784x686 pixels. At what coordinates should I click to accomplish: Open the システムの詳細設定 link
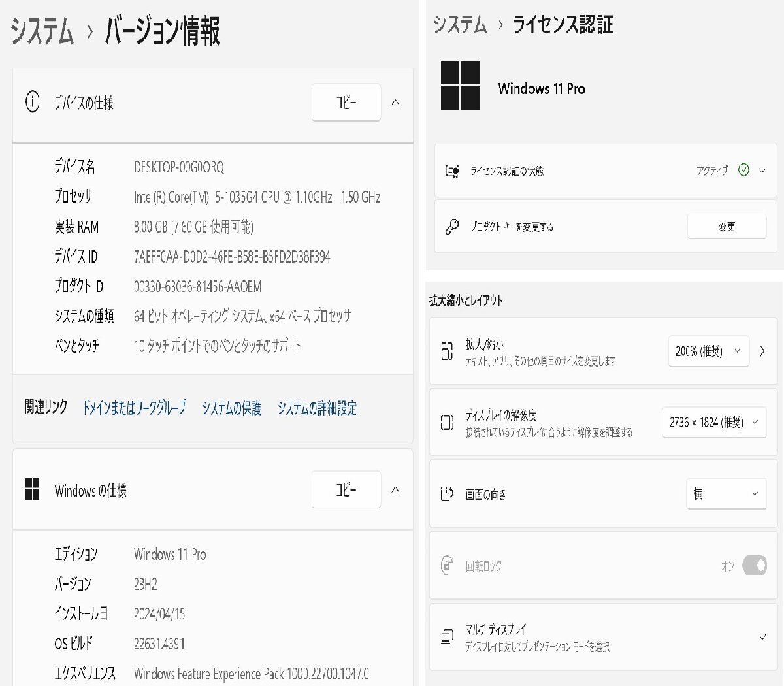[x=317, y=408]
